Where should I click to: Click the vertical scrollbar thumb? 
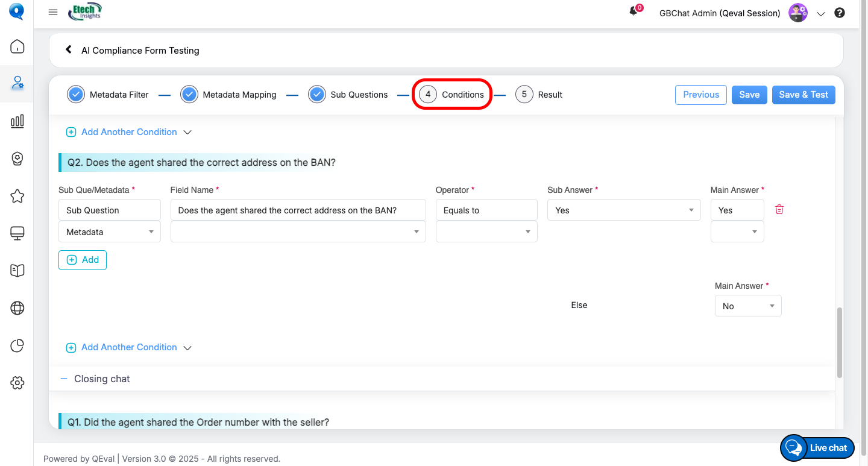[x=839, y=342]
